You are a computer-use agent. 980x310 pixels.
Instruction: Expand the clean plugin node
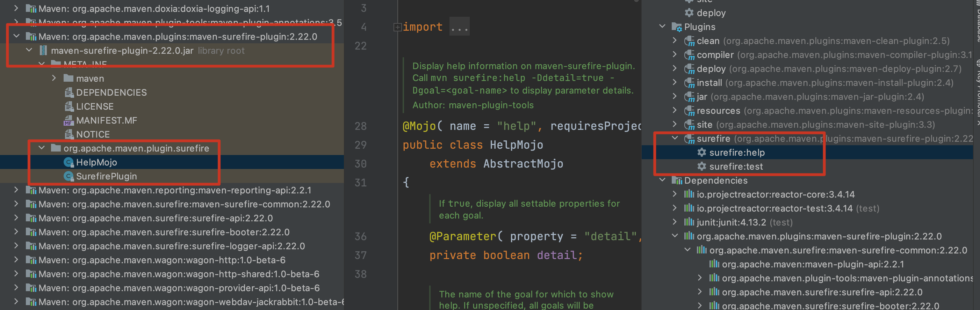(x=675, y=40)
